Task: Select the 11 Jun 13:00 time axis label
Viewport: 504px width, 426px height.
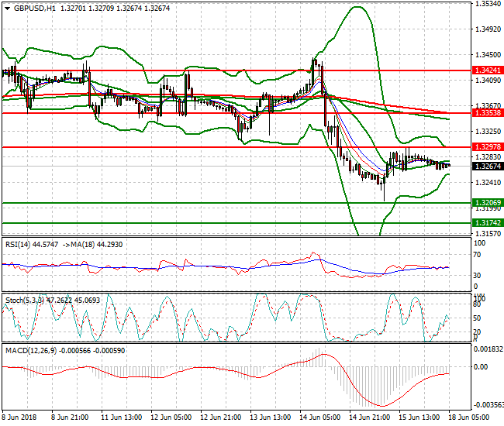Action: [121, 417]
